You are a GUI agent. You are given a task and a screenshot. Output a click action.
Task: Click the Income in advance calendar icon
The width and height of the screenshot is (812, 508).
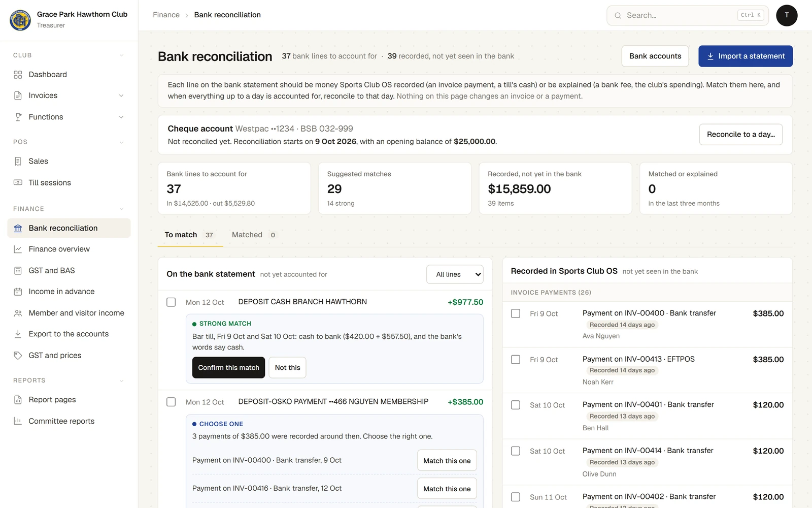[18, 292]
